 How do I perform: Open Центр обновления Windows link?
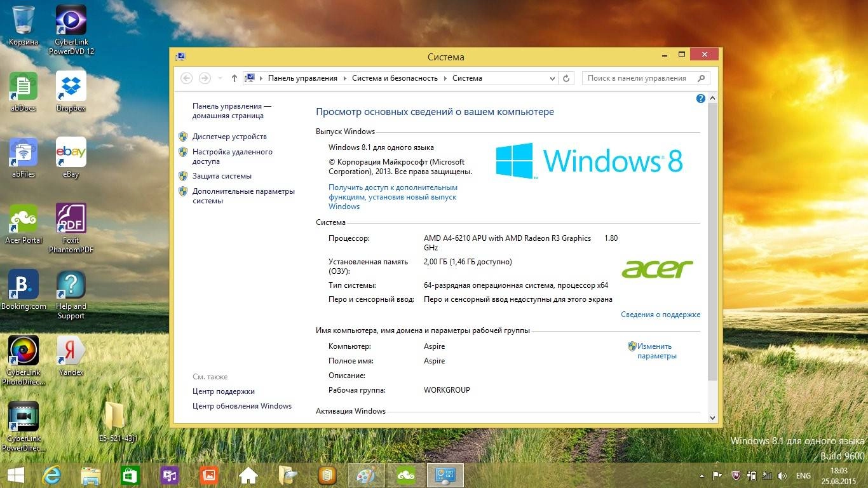coord(242,406)
